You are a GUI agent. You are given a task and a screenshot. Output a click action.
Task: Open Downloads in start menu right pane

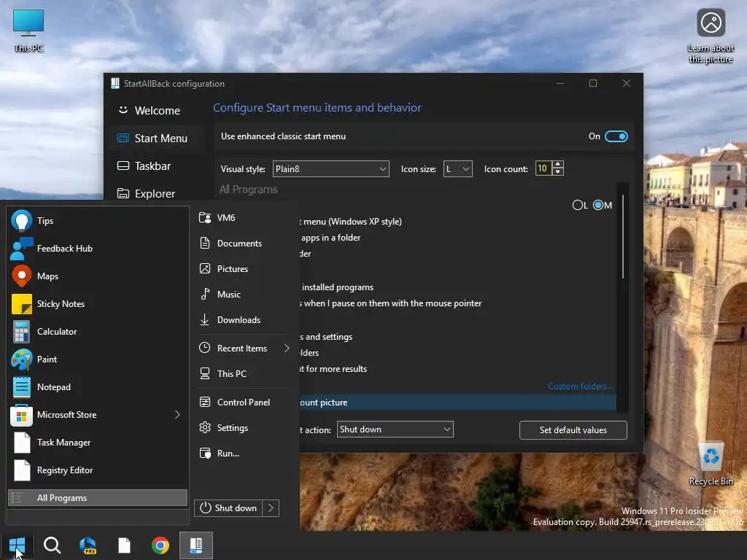click(x=243, y=320)
